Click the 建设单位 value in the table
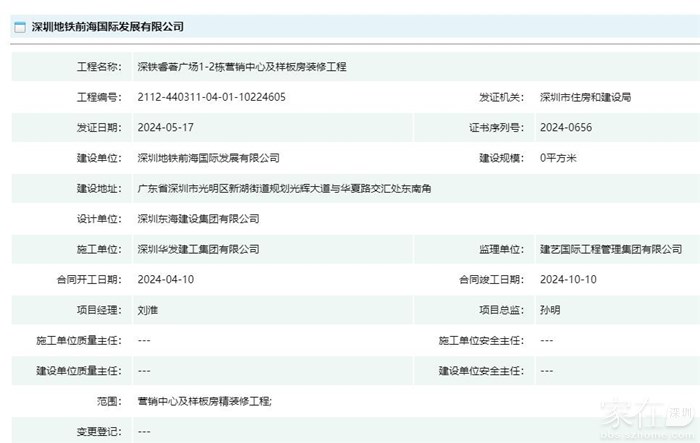The height and width of the screenshot is (443, 700). tap(208, 158)
